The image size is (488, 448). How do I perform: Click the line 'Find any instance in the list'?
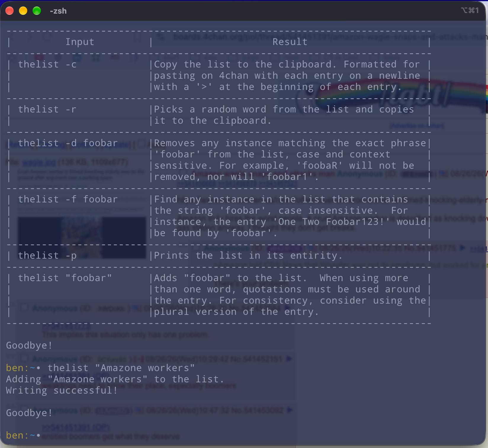281,199
